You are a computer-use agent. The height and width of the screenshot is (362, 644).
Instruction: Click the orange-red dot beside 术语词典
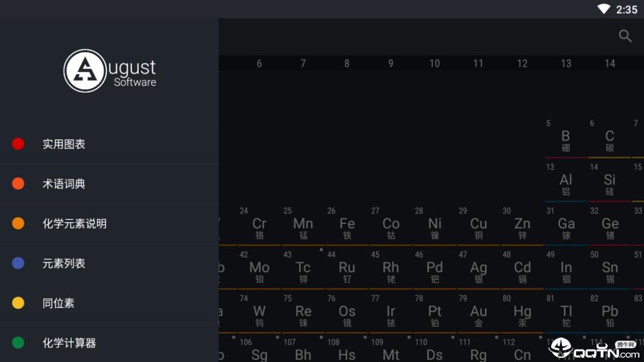coord(18,184)
